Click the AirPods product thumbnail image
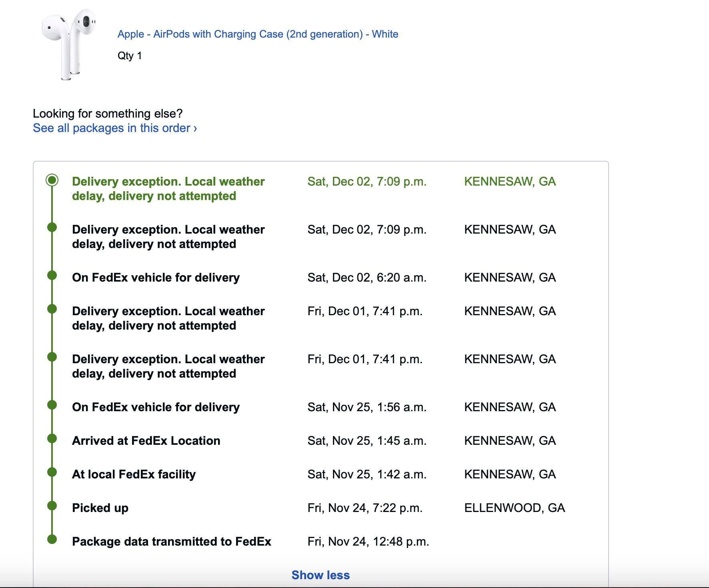 pyautogui.click(x=69, y=44)
